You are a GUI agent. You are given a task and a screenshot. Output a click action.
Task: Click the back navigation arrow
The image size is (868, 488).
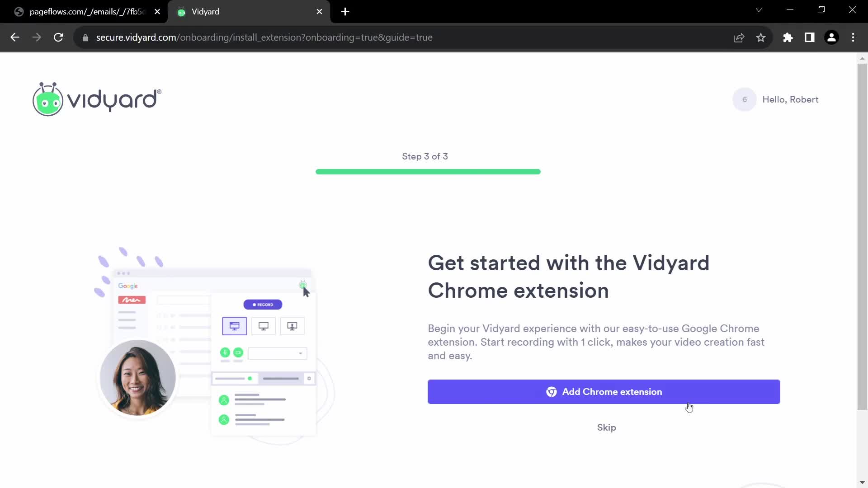pyautogui.click(x=15, y=38)
